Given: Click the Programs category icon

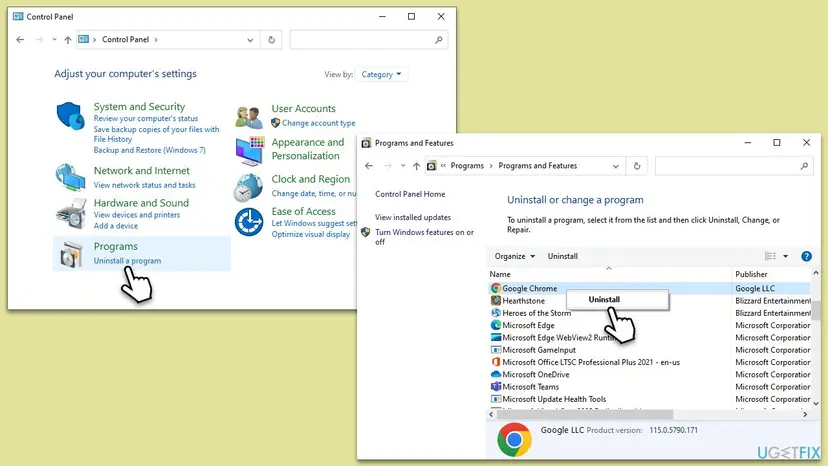Looking at the screenshot, I should [71, 254].
